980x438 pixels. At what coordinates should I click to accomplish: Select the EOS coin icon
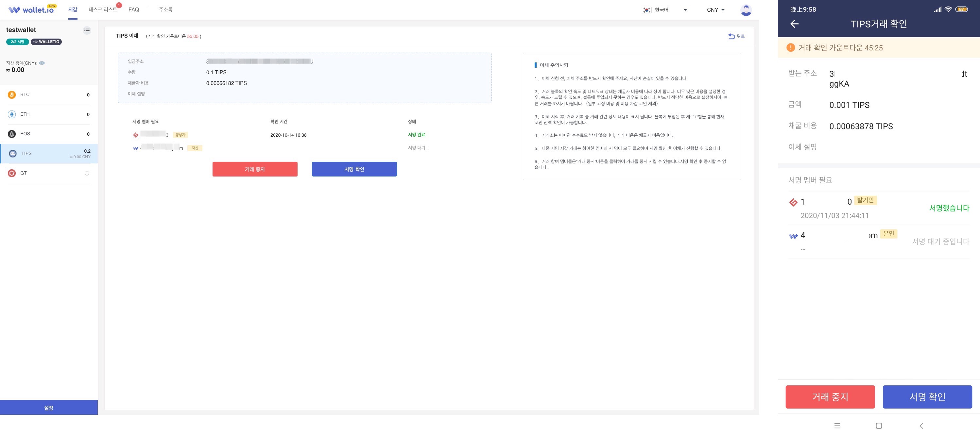(12, 134)
